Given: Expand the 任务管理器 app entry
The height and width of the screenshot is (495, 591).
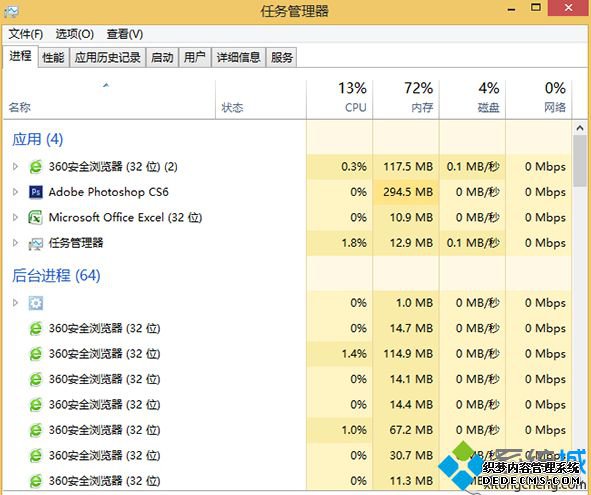Looking at the screenshot, I should pyautogui.click(x=15, y=243).
